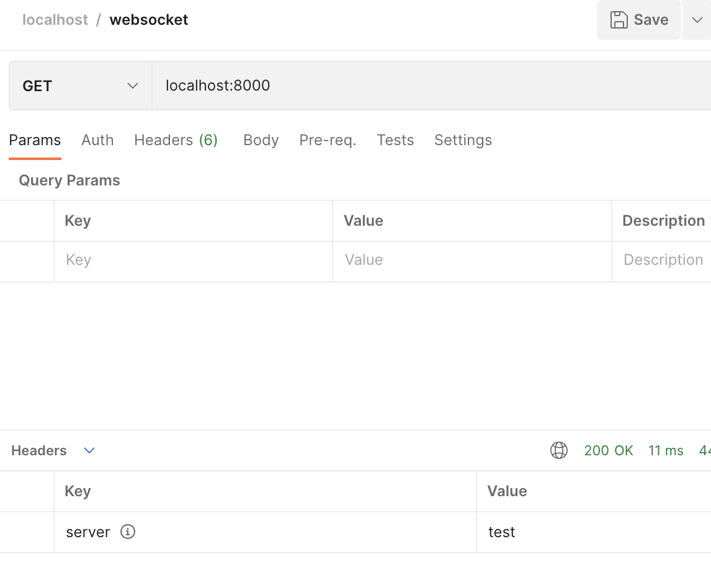Open the Tests tab

click(x=395, y=140)
